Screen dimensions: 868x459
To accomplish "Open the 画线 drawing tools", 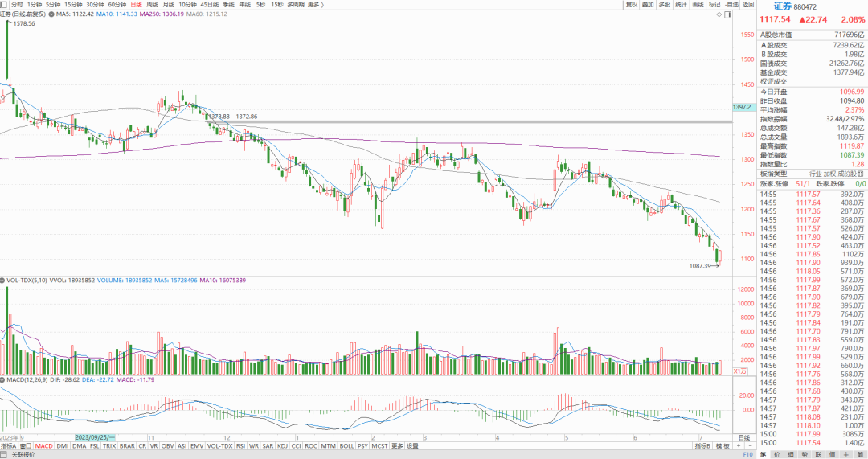I will click(x=698, y=5).
